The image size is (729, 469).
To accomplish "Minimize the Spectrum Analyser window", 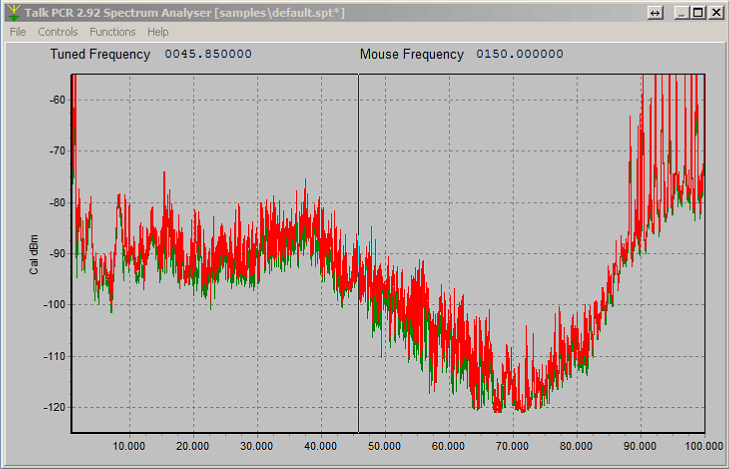I will pyautogui.click(x=681, y=13).
